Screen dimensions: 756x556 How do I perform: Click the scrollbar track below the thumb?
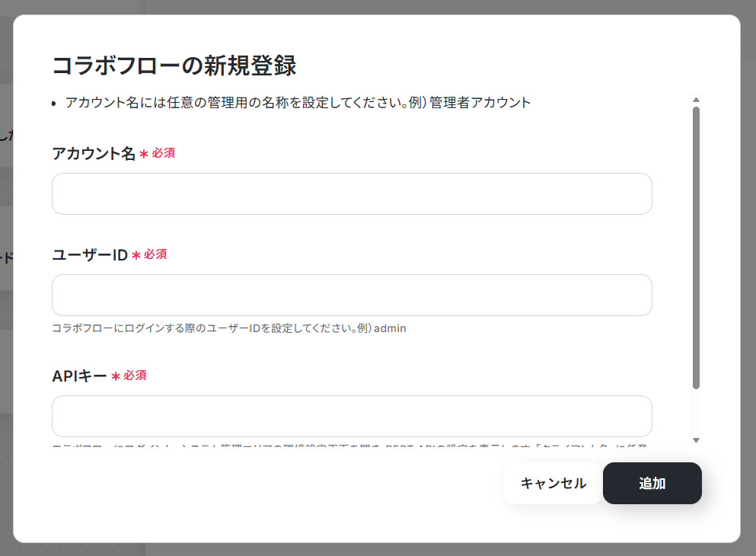pos(696,412)
